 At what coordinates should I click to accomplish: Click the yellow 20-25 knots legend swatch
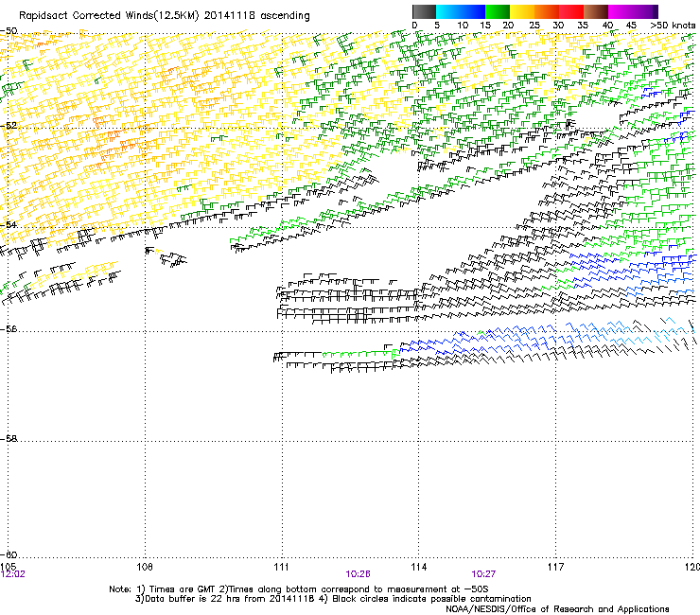(x=522, y=11)
